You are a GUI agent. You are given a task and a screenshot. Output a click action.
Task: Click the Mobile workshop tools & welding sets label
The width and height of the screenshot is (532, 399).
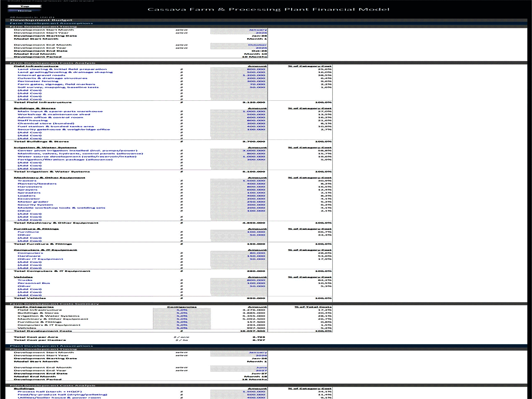pos(61,208)
